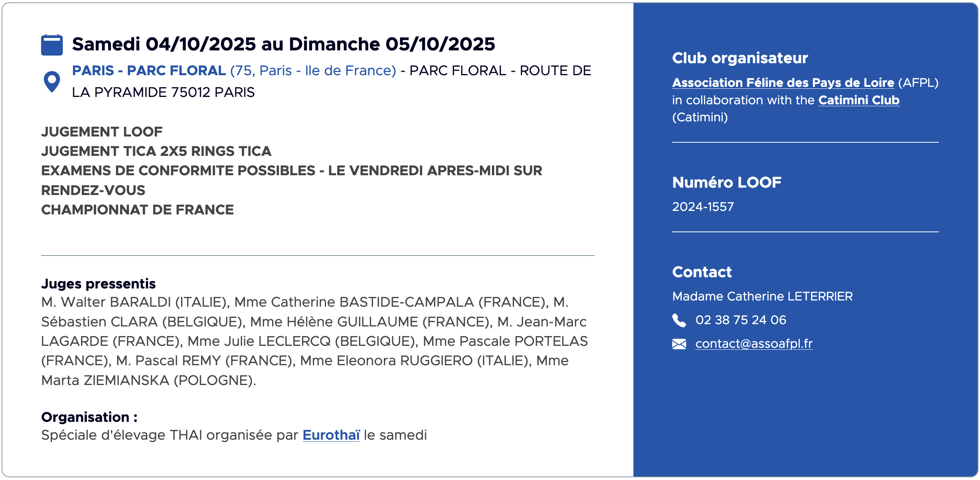
Task: Click the (75, Paris - Ile de France) text
Action: 313,71
